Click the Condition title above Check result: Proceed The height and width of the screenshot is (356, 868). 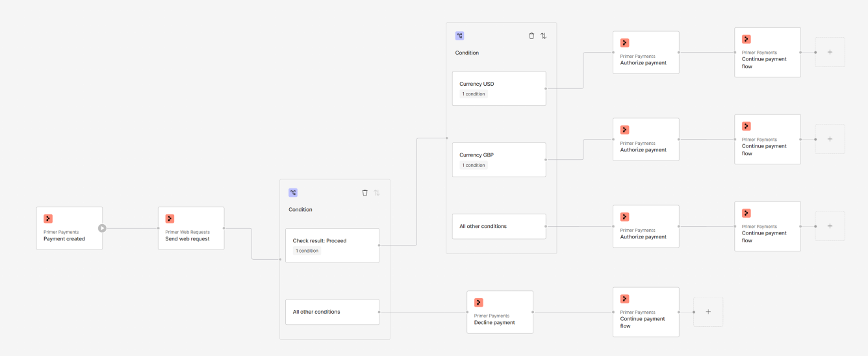301,210
